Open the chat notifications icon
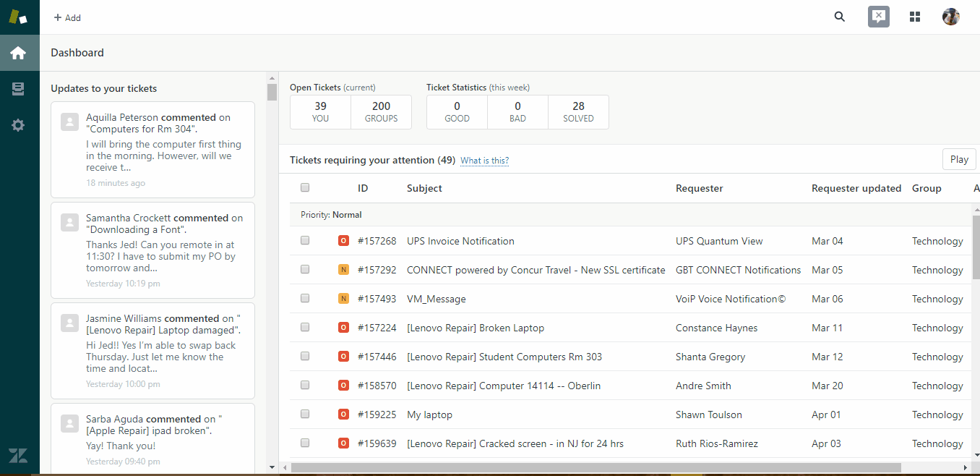 coord(878,17)
